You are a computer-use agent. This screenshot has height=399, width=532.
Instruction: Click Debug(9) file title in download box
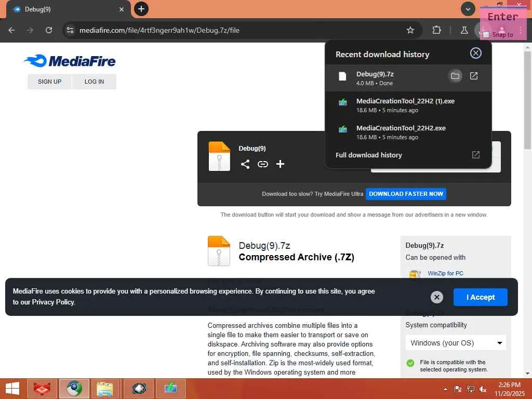click(x=252, y=148)
